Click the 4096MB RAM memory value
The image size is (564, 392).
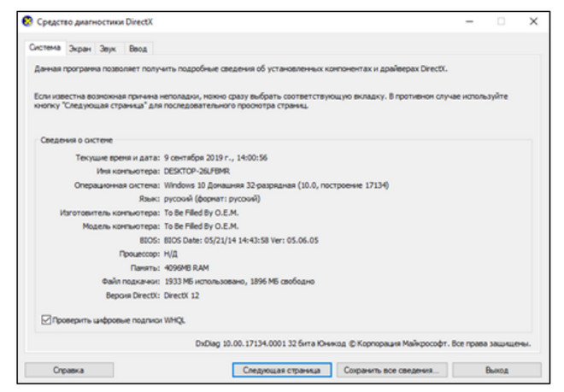click(188, 267)
